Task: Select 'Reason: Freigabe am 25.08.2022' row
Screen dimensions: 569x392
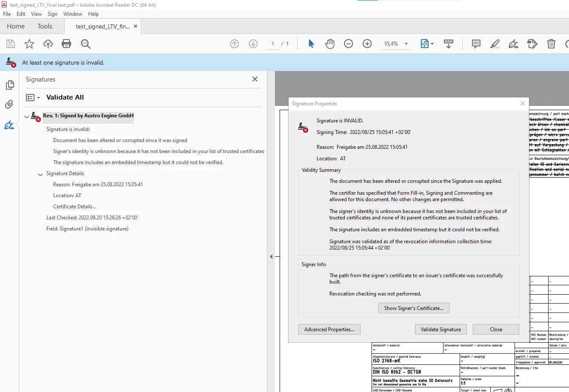Action: pyautogui.click(x=98, y=185)
